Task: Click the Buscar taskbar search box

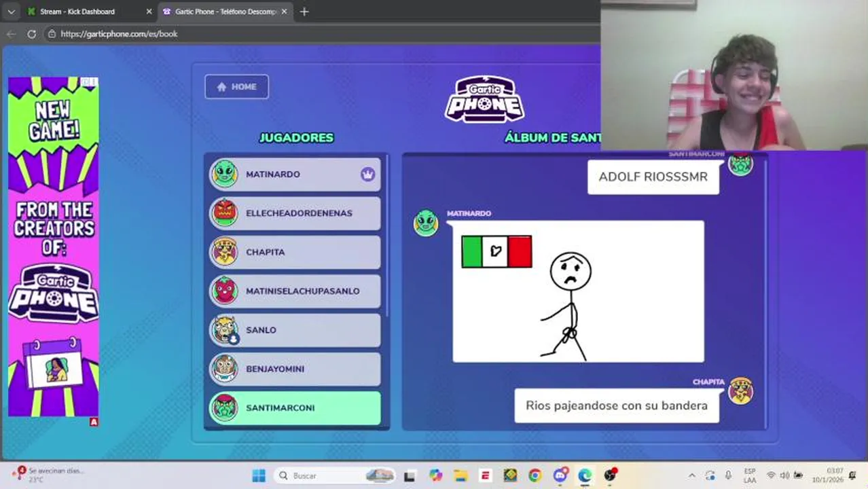Action: [335, 475]
